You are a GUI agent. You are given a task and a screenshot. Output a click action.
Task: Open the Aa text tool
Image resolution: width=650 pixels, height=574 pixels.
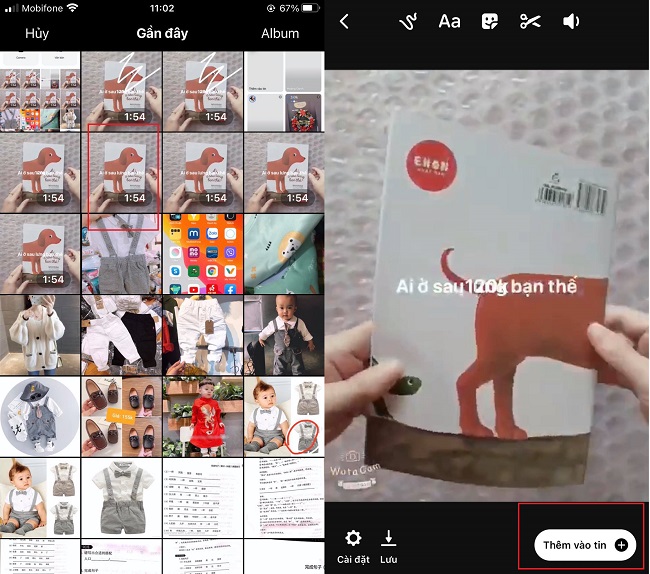point(449,21)
